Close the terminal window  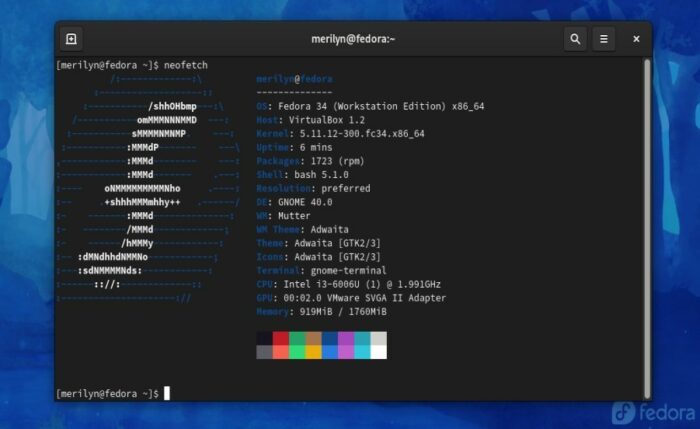pos(636,39)
